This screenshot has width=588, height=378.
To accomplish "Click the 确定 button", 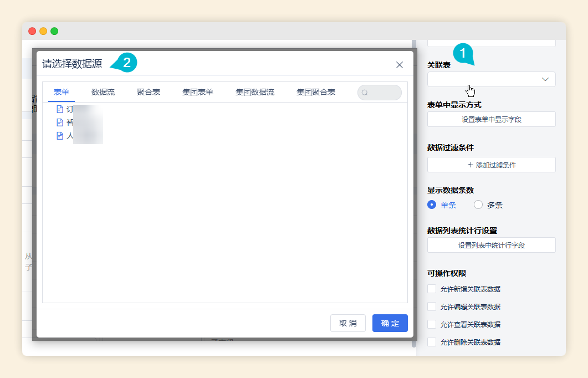I will point(390,324).
